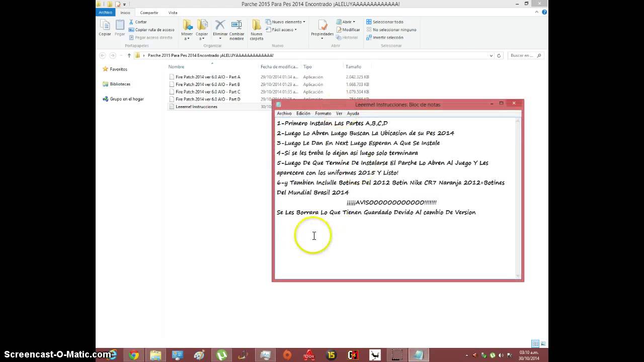644x362 pixels.
Task: Click the Cortar scissors icon
Action: pos(131,22)
